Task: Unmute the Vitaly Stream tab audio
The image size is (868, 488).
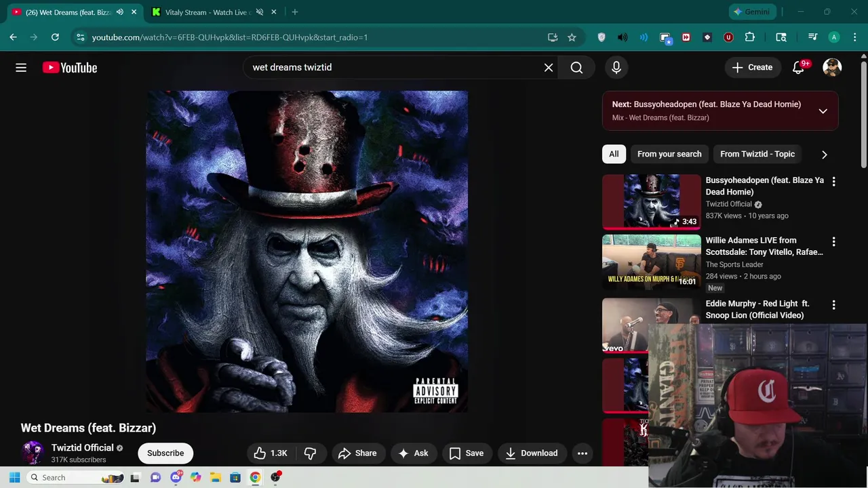Action: (259, 12)
